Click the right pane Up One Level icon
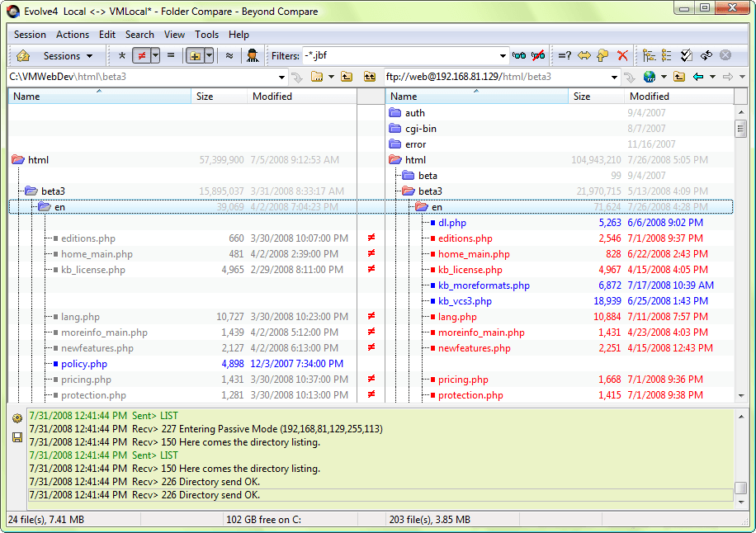 coord(679,77)
